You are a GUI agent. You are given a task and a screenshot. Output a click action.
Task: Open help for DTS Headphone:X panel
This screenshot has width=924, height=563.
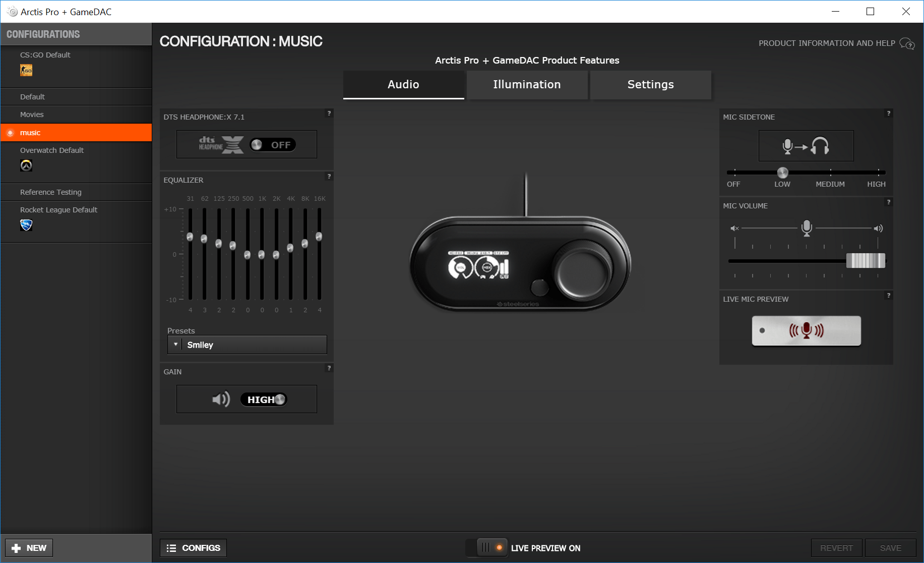click(329, 114)
